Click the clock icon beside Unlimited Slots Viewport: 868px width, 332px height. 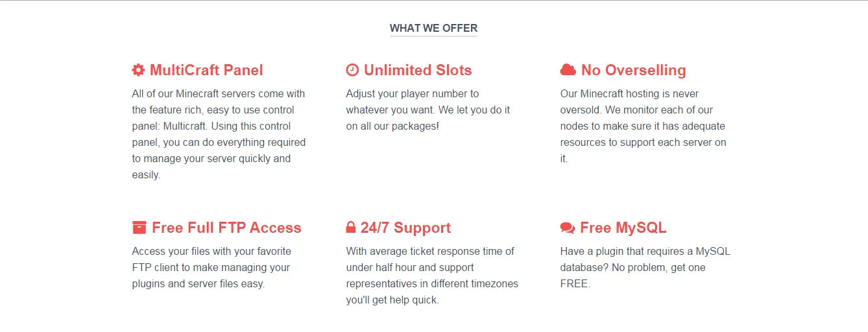[x=352, y=70]
